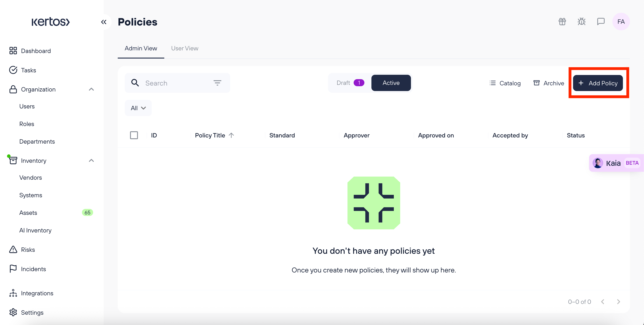Click the Status column header
This screenshot has width=644, height=325.
pos(576,135)
